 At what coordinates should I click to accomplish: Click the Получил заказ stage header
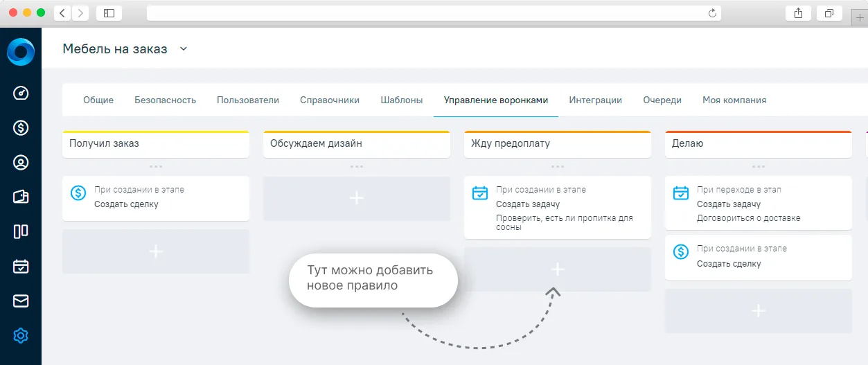[x=156, y=144]
